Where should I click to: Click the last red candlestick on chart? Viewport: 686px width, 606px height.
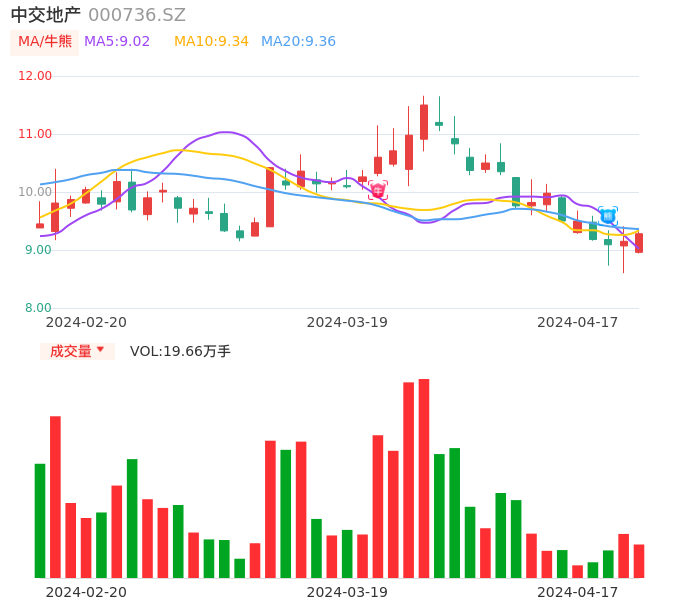pos(639,243)
